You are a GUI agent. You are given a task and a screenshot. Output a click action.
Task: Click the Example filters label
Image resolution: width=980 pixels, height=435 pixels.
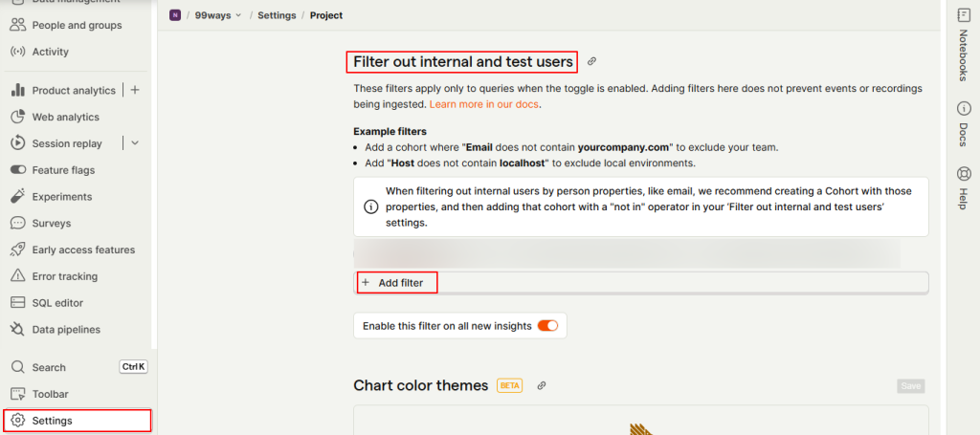pyautogui.click(x=390, y=132)
